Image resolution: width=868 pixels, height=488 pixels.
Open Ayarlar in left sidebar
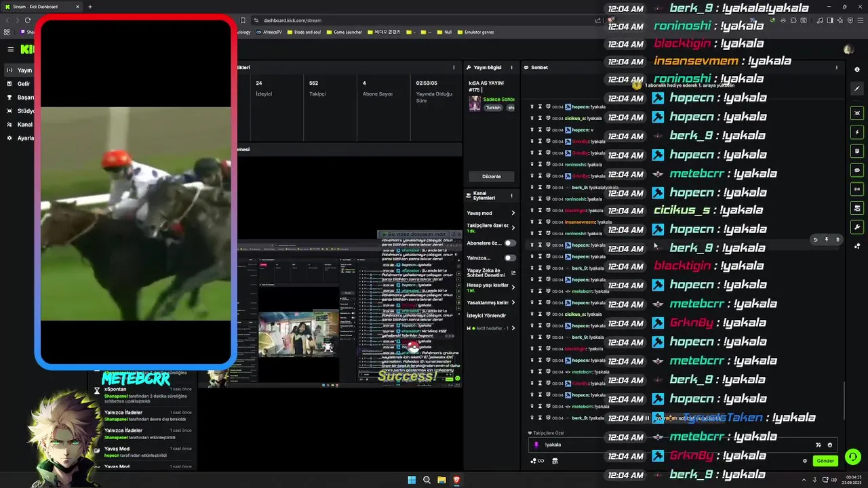(19, 138)
